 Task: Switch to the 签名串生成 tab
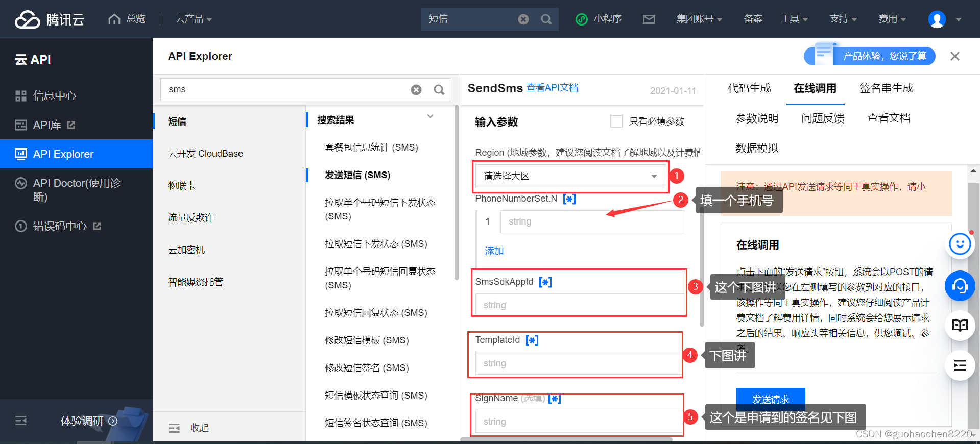tap(887, 88)
